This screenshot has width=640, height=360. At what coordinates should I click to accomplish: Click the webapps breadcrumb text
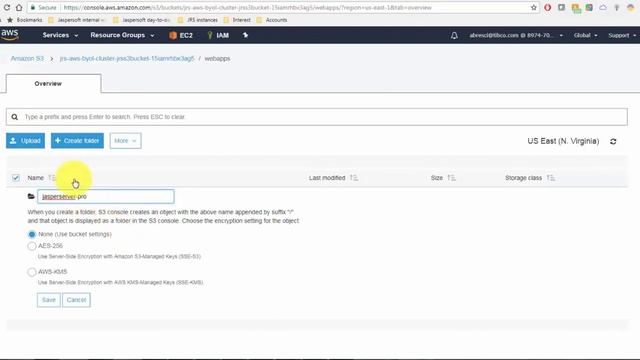click(x=217, y=58)
